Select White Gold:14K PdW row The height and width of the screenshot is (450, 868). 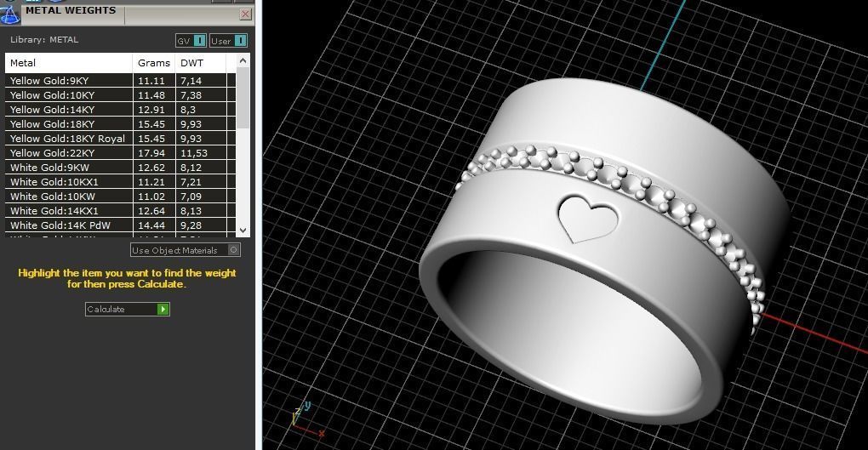120,225
